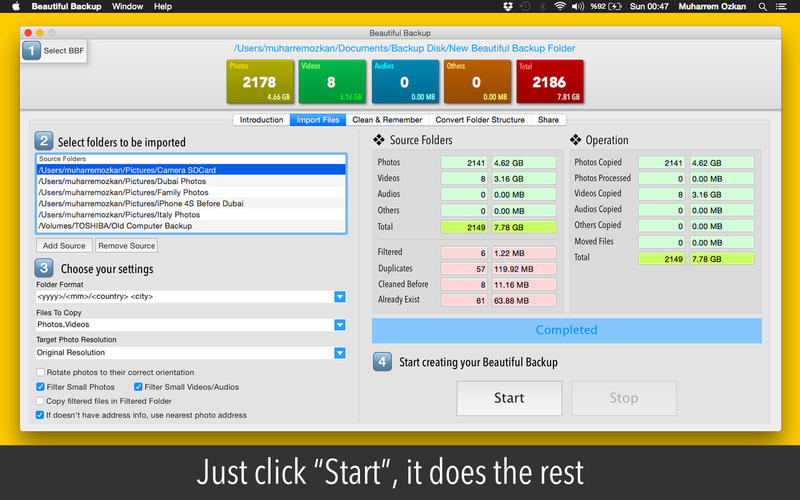The image size is (800, 500).
Task: Click the Start backup button
Action: [x=509, y=398]
